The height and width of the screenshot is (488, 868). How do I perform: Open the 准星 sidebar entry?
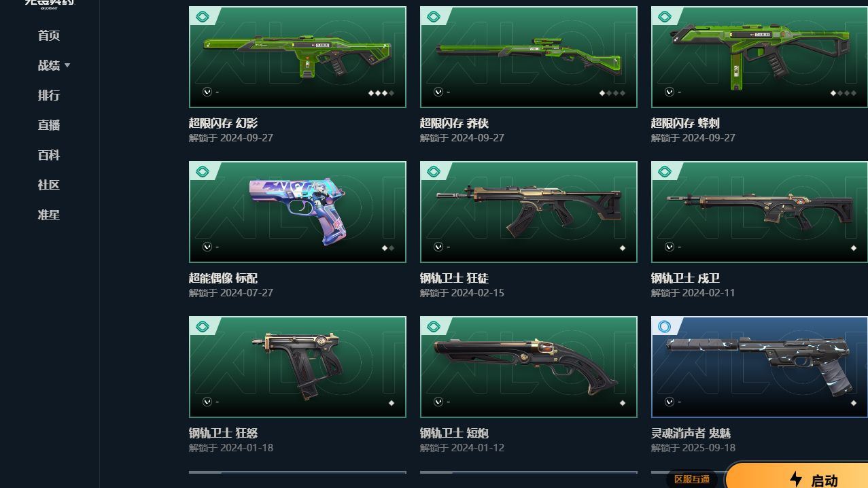pyautogui.click(x=49, y=215)
